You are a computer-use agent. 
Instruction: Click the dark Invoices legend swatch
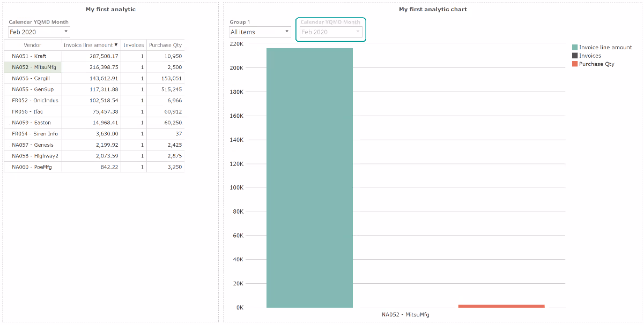pyautogui.click(x=575, y=56)
